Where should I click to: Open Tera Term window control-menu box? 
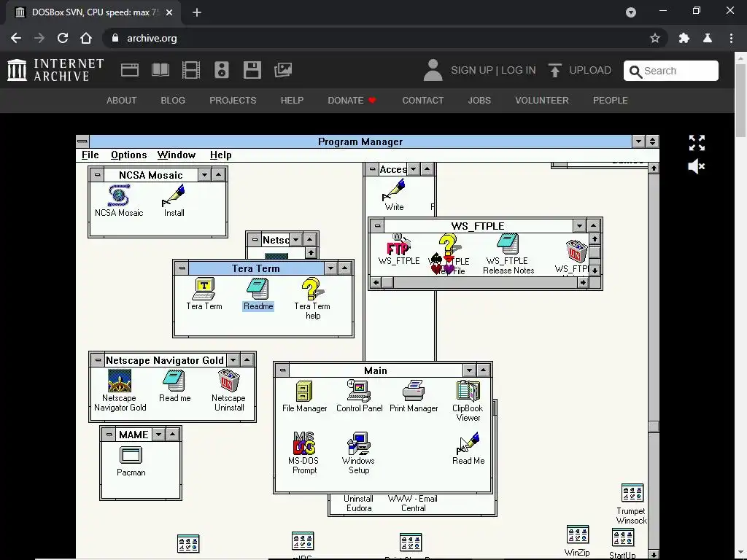point(182,268)
